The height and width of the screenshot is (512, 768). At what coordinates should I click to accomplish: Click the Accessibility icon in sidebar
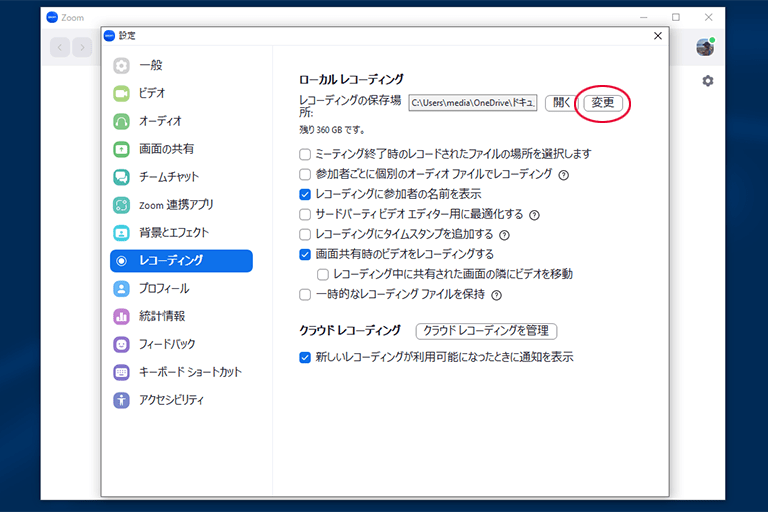point(122,400)
